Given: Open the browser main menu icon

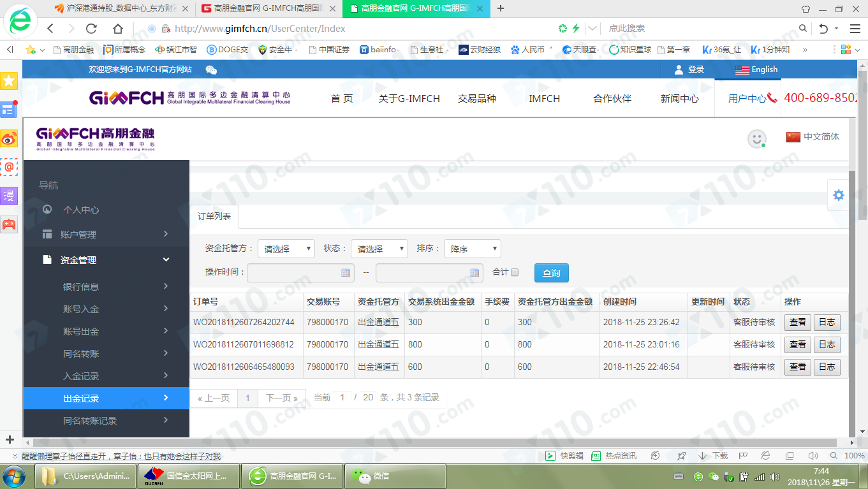Looking at the screenshot, I should 855,29.
